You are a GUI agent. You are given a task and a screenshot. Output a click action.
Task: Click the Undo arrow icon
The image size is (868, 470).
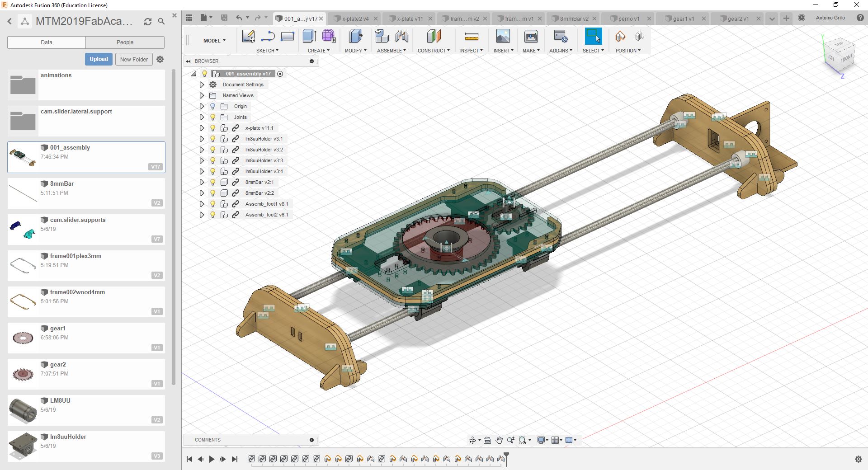239,18
